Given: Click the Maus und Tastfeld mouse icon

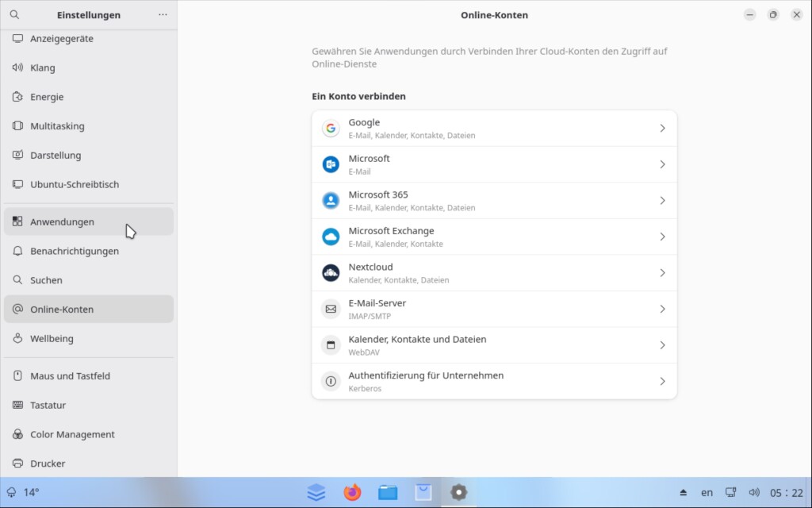Looking at the screenshot, I should [x=17, y=375].
